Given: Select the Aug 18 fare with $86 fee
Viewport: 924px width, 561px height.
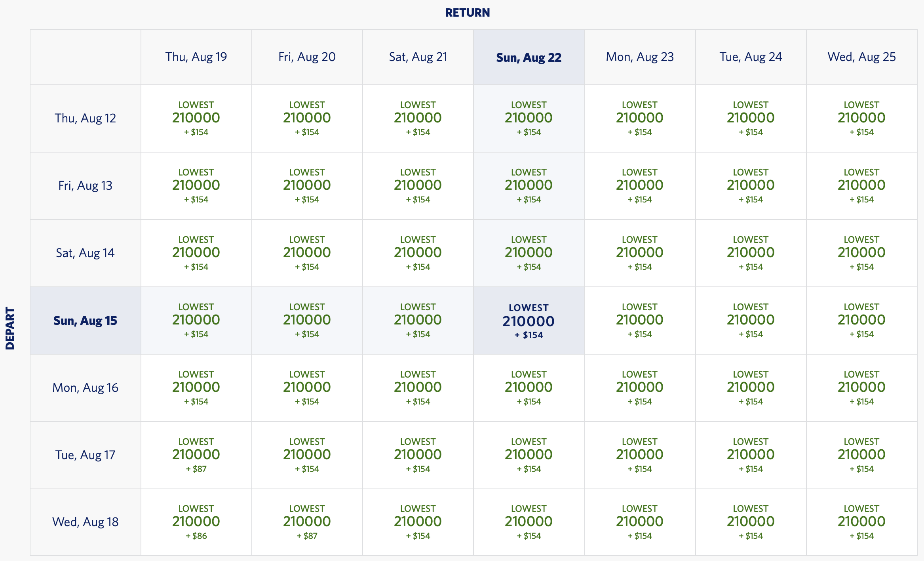Looking at the screenshot, I should (196, 521).
